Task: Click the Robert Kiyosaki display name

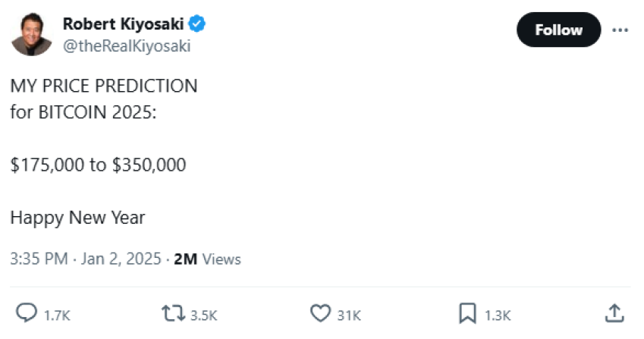Action: (124, 24)
